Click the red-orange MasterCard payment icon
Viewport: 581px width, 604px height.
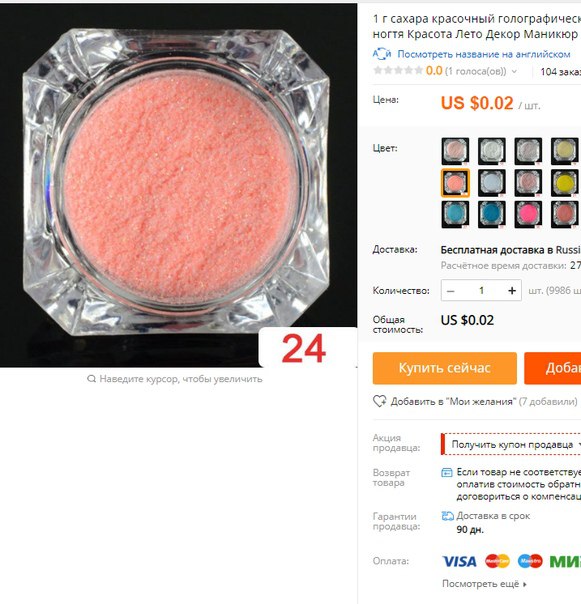[497, 561]
